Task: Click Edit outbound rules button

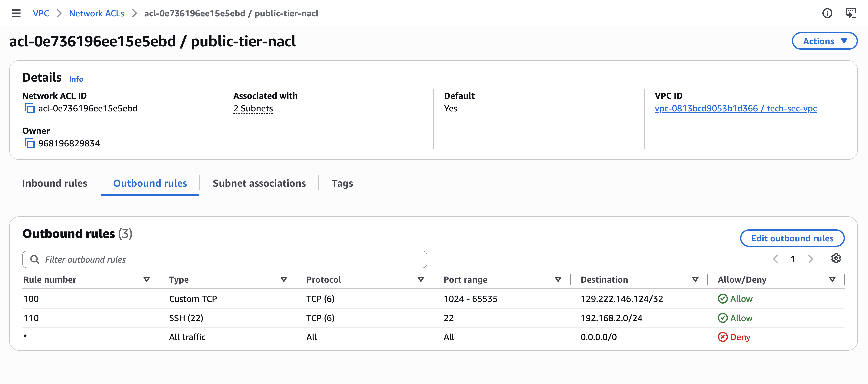Action: click(792, 238)
